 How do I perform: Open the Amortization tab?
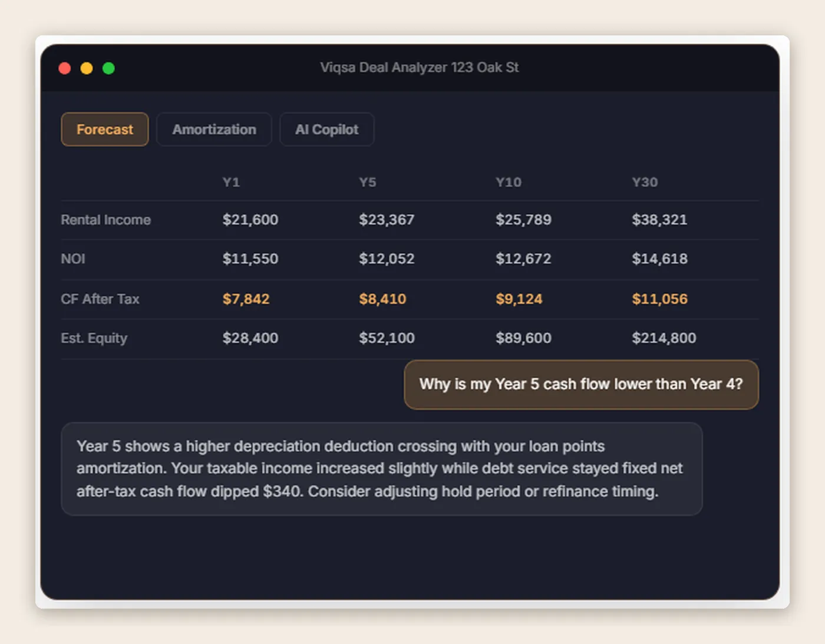tap(214, 129)
